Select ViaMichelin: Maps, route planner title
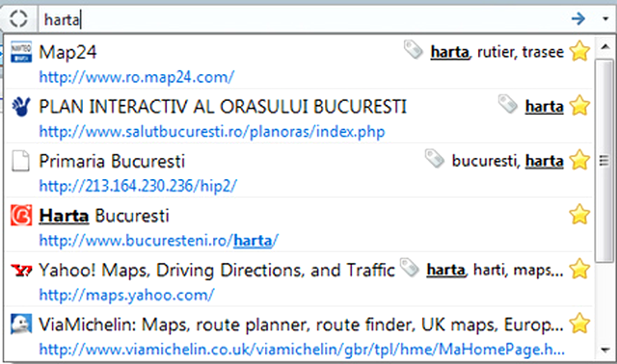This screenshot has width=617, height=364. coord(301,325)
